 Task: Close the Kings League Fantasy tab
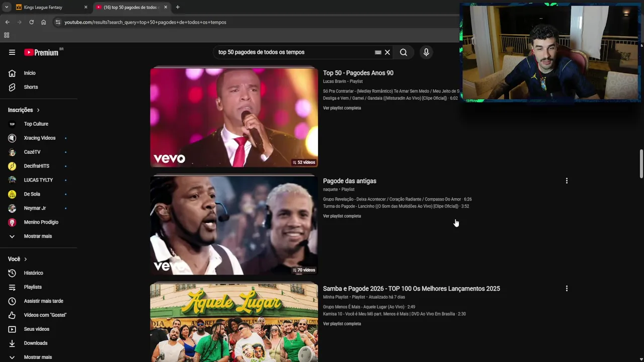coord(86,7)
